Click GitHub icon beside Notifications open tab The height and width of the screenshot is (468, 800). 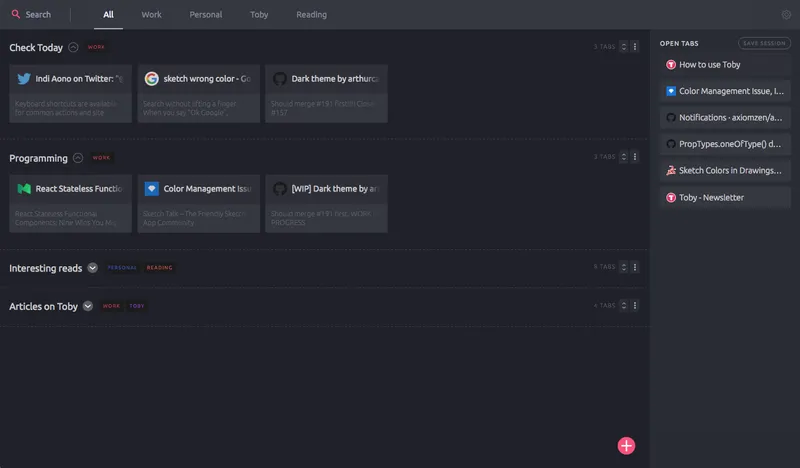(x=671, y=118)
